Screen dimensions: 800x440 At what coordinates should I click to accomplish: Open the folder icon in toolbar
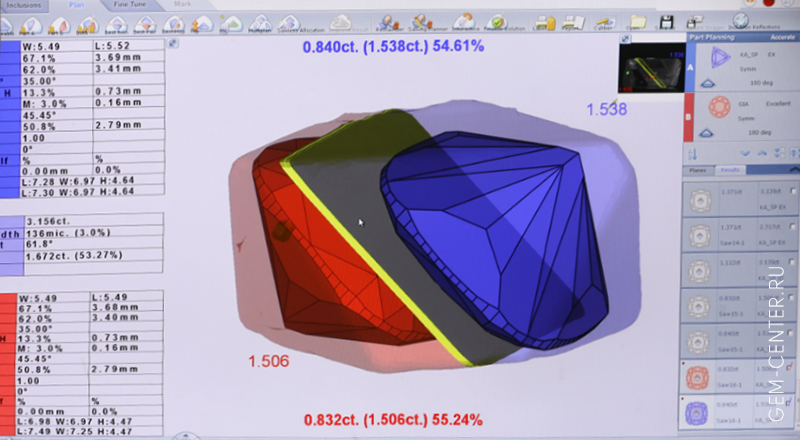click(636, 21)
